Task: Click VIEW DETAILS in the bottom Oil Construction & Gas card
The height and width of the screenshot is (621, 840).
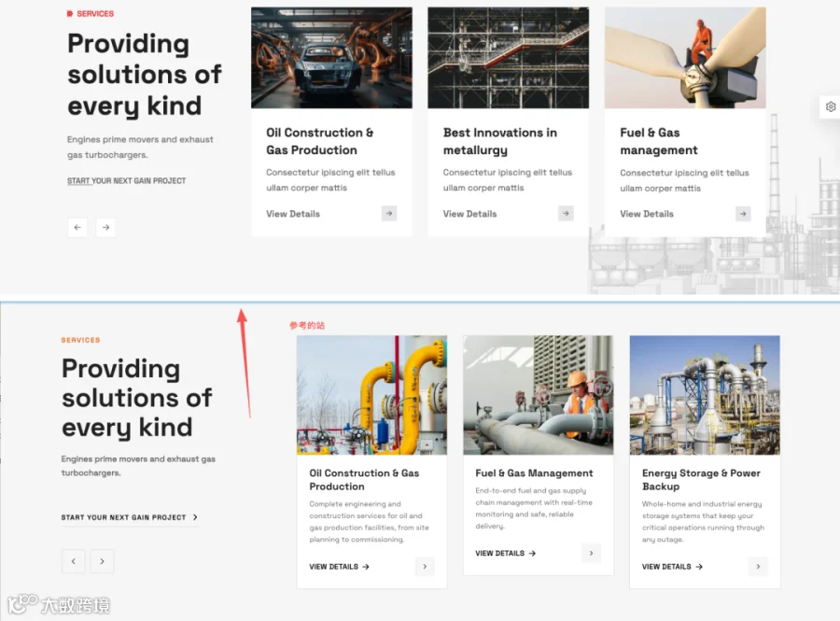Action: (339, 566)
